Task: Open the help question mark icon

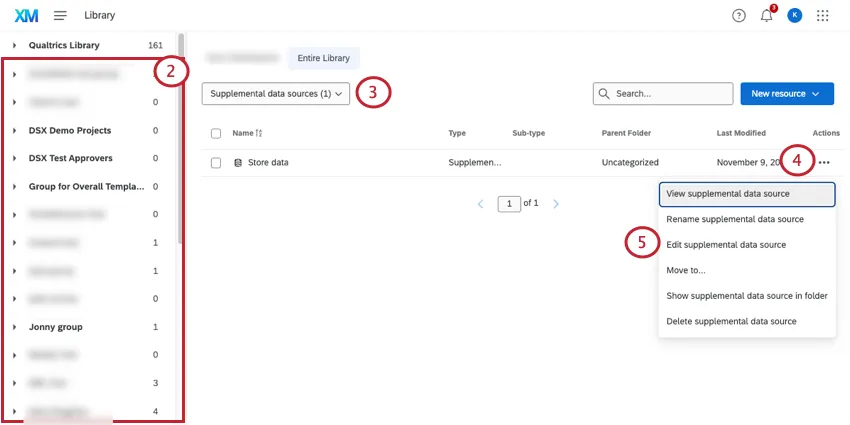Action: 738,15
